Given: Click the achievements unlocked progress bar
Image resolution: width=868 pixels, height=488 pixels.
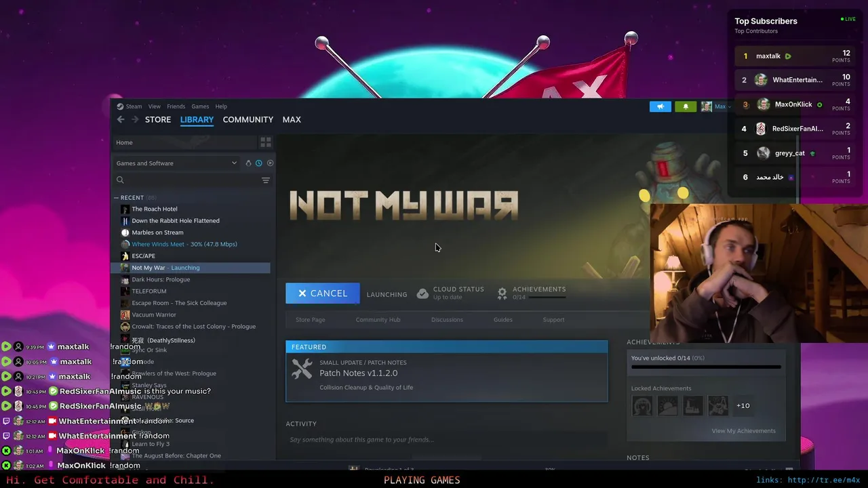Looking at the screenshot, I should [706, 367].
